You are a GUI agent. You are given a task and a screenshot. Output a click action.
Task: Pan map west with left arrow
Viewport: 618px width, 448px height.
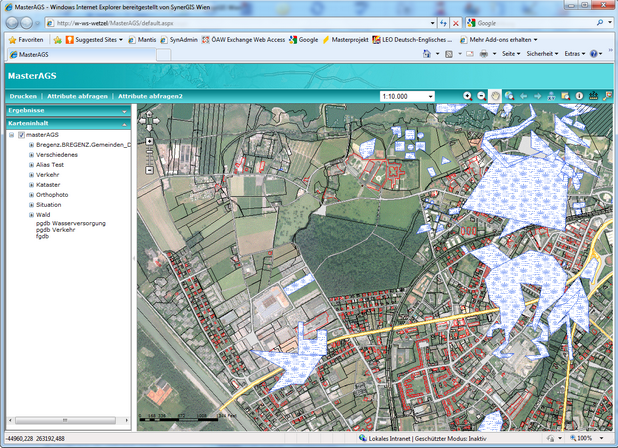pyautogui.click(x=142, y=121)
